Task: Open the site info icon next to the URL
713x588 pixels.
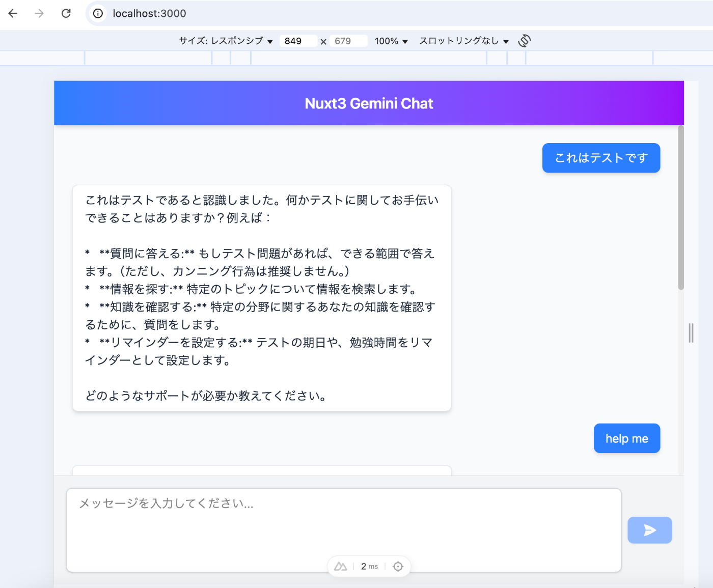Action: (x=98, y=13)
